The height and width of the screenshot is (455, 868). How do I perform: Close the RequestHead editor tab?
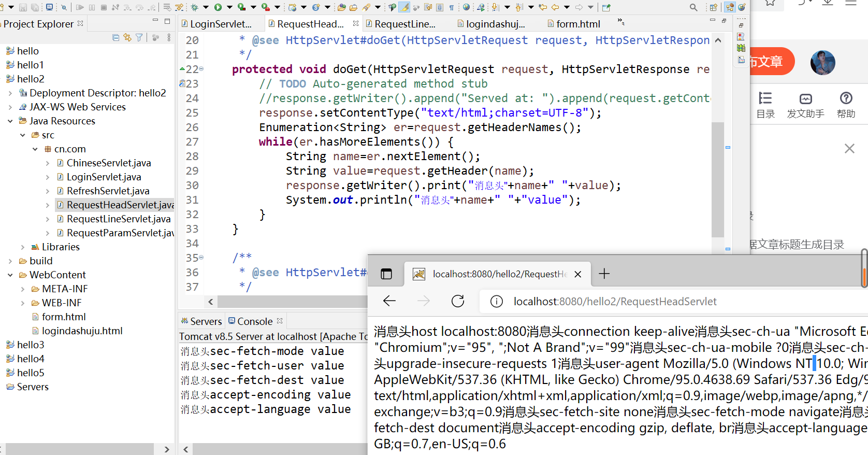(356, 23)
